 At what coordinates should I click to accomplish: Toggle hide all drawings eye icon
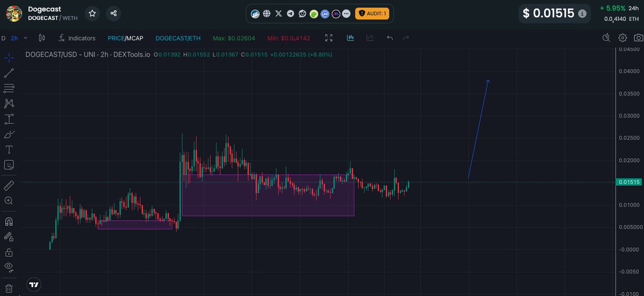(x=9, y=267)
